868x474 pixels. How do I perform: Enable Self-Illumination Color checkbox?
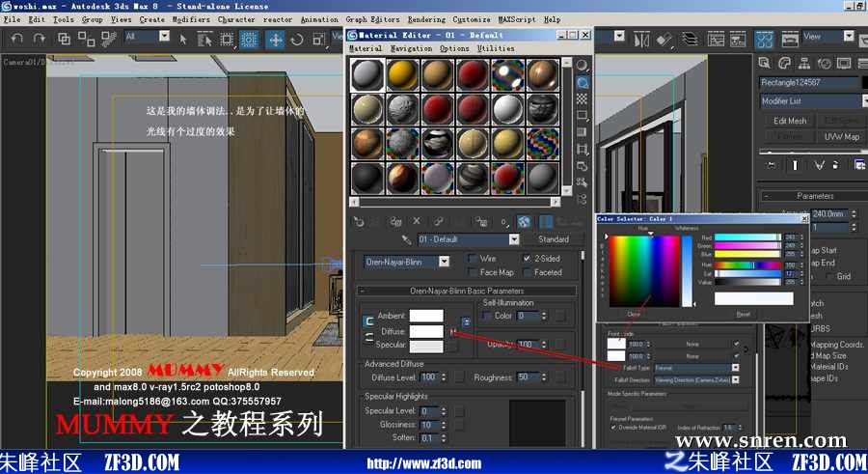(487, 316)
